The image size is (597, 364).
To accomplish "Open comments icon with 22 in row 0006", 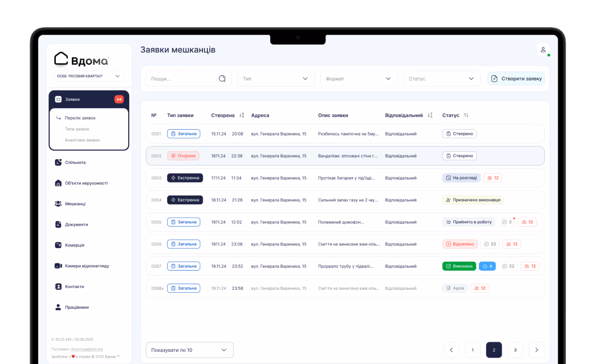I will 490,244.
